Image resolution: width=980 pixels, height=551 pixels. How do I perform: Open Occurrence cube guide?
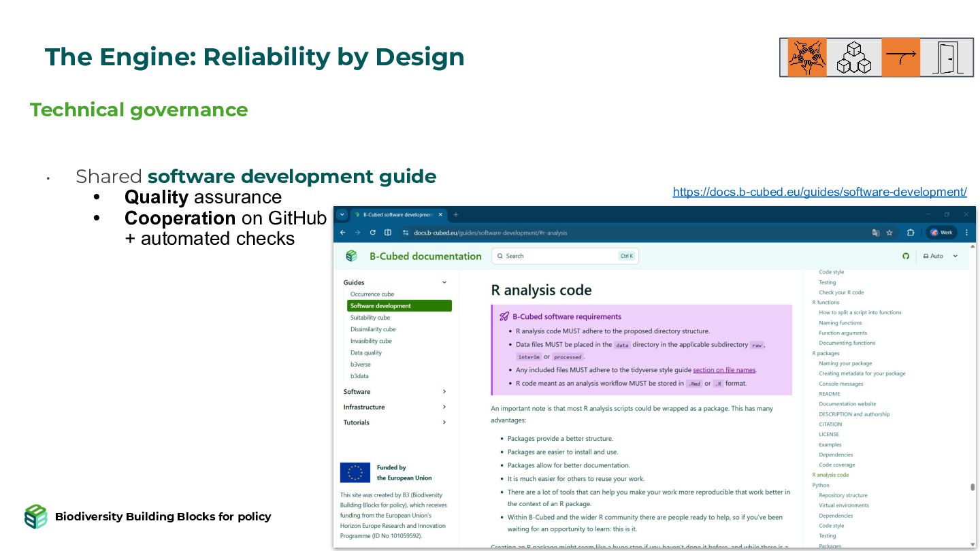point(372,294)
